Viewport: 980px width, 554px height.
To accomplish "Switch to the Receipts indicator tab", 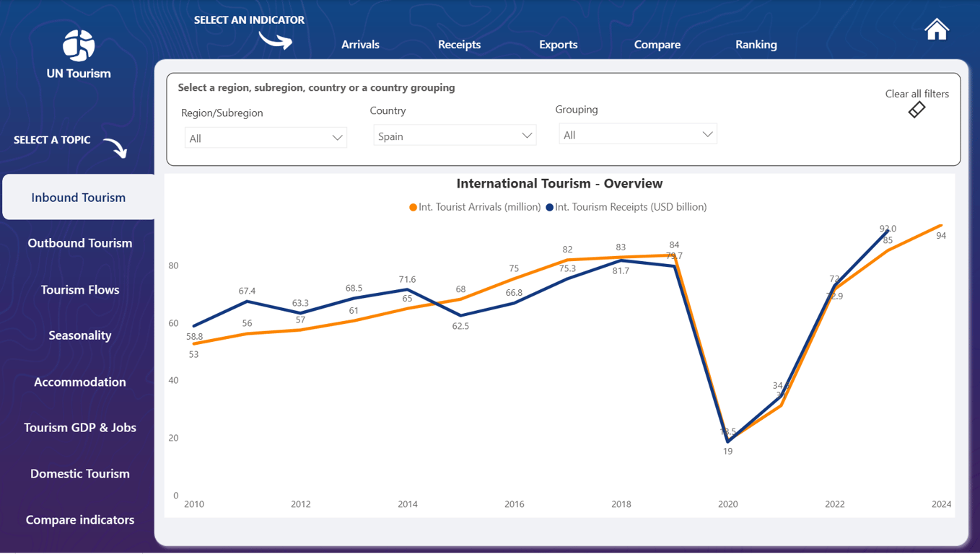I will 459,45.
